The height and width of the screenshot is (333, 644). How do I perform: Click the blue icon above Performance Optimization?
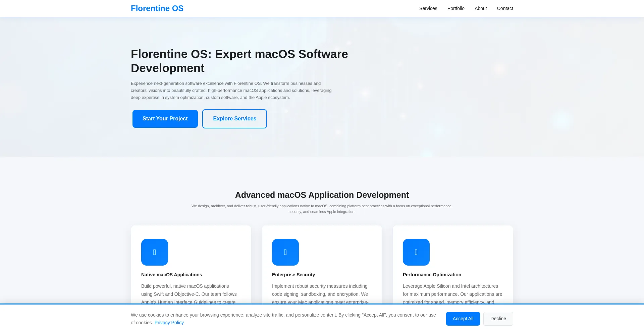[x=416, y=252]
